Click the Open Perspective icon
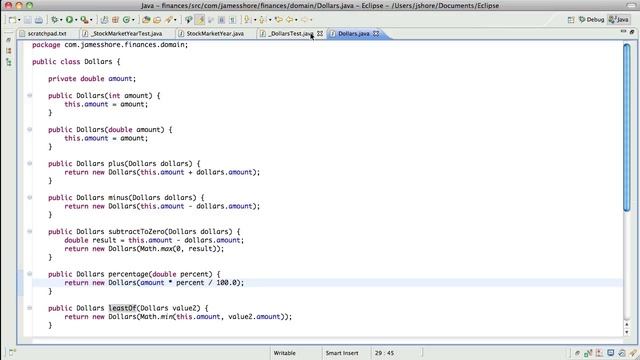This screenshot has width=640, height=360. coord(571,20)
